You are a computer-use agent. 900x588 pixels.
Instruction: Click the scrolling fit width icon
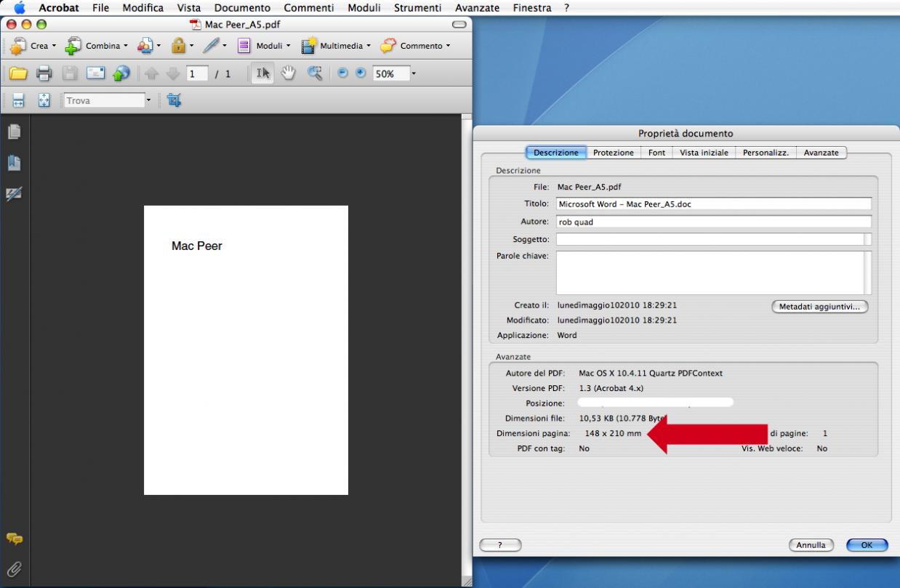19,101
